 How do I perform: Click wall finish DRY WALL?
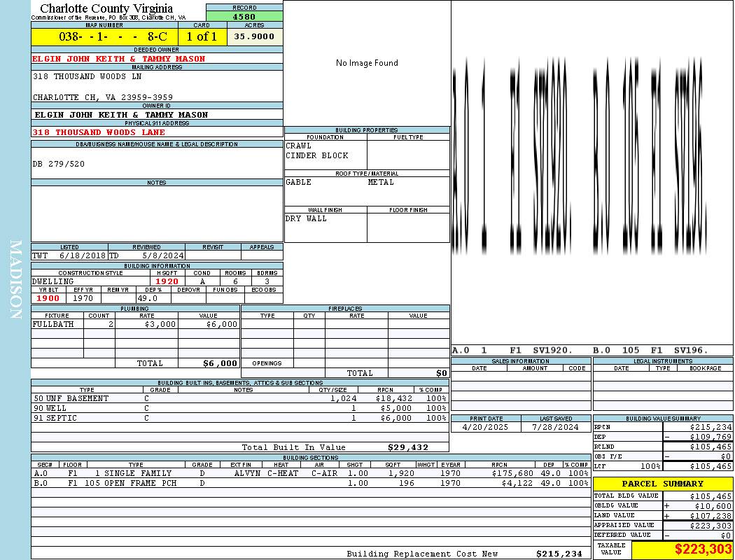click(x=306, y=219)
